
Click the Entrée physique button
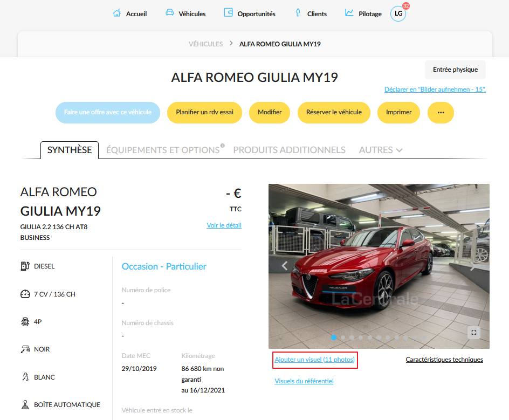point(455,70)
